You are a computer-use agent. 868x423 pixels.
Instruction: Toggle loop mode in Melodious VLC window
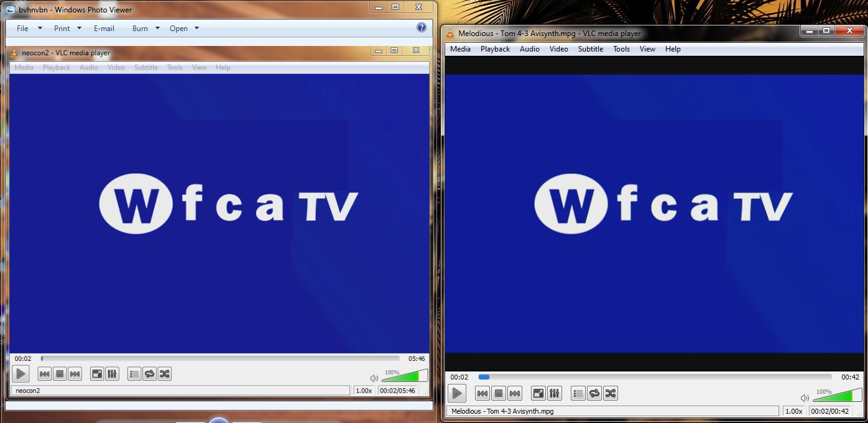594,393
